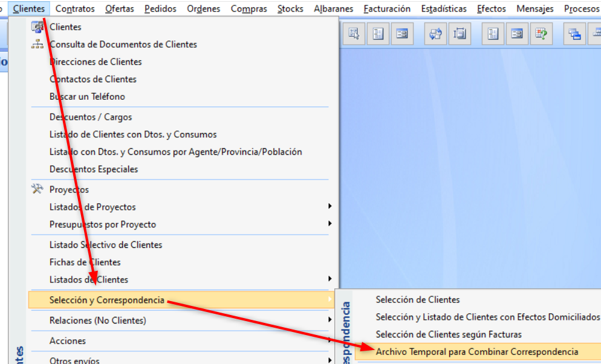The height and width of the screenshot is (364, 601).
Task: Click the circular arrows refresh toolbar icon
Action: click(435, 34)
